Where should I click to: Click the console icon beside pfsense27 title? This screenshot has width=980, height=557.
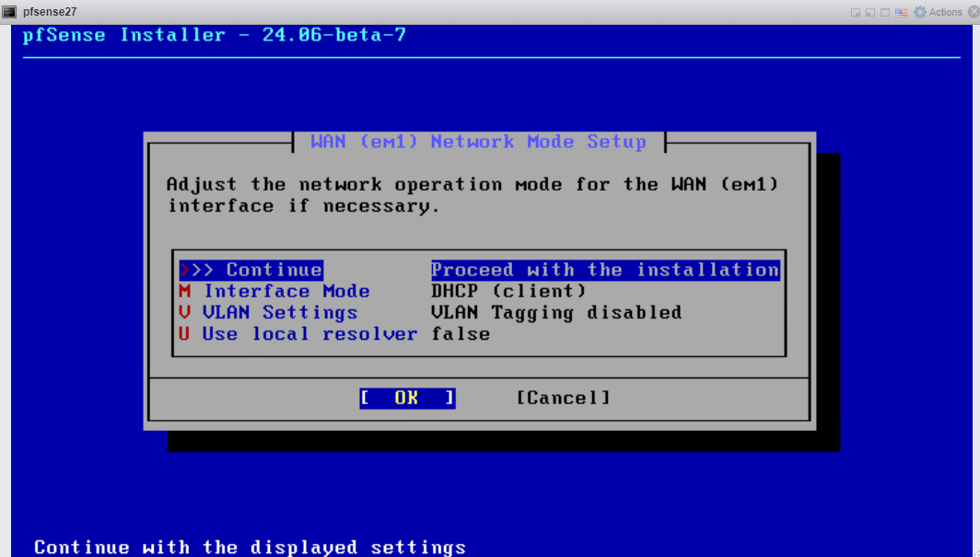coord(9,12)
